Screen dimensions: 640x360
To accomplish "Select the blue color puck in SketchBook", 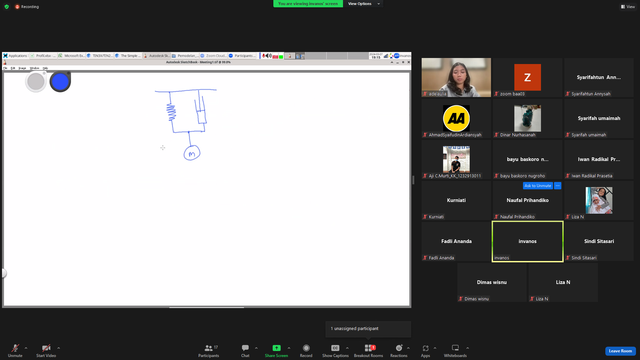I will 60,82.
